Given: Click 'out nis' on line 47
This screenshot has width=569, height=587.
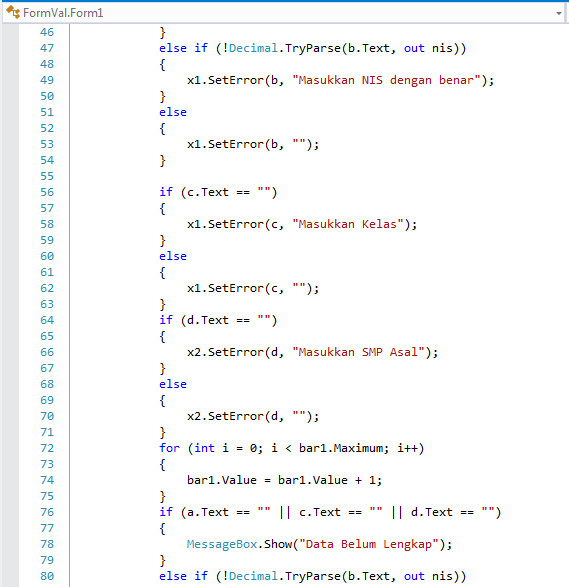Looking at the screenshot, I should 428,48.
